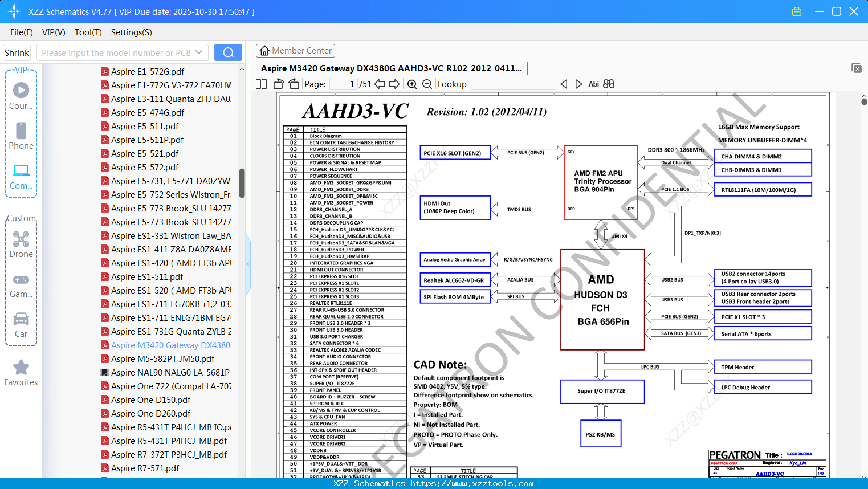Toggle the Abi whole-word match option
868x489 pixels.
tap(593, 84)
